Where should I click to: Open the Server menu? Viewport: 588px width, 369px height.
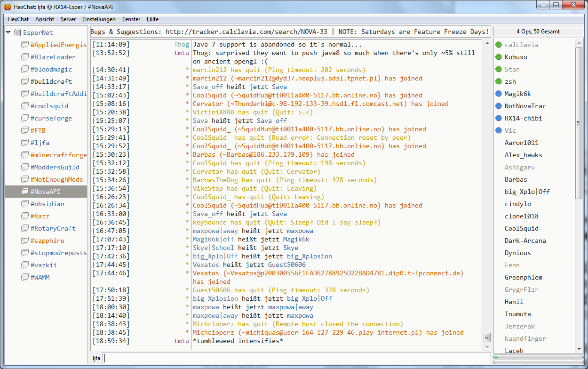68,19
